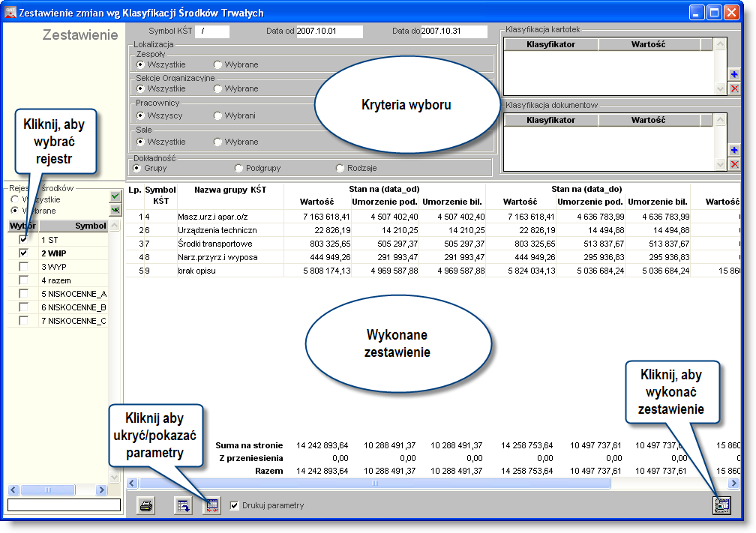Click the register list scroll-up arrow

point(114,226)
